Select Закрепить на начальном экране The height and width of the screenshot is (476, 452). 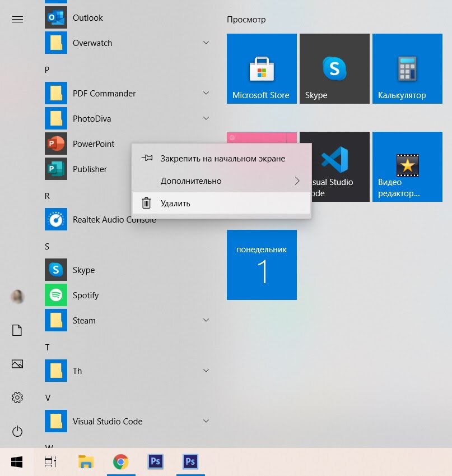click(221, 159)
